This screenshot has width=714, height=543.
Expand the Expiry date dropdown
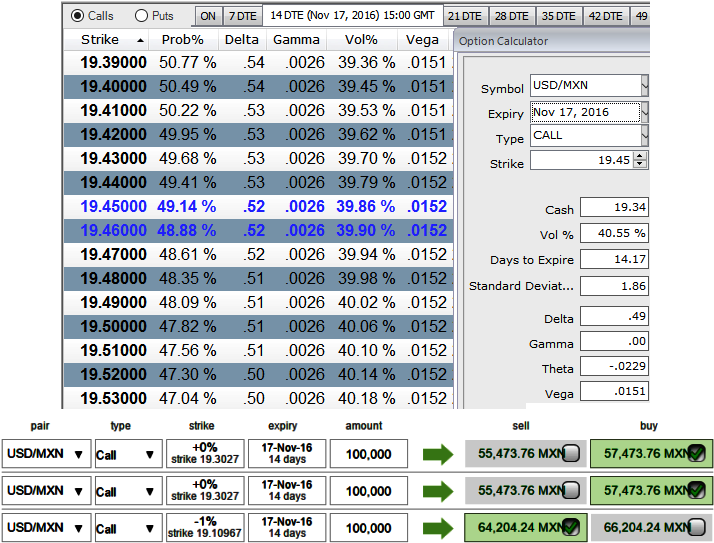(x=644, y=112)
